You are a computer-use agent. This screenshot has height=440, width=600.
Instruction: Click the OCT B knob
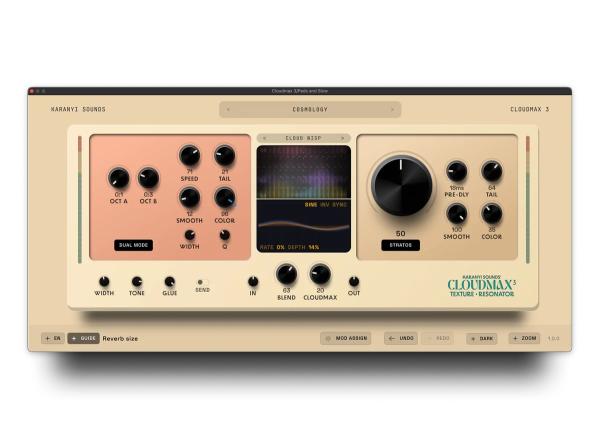(148, 178)
